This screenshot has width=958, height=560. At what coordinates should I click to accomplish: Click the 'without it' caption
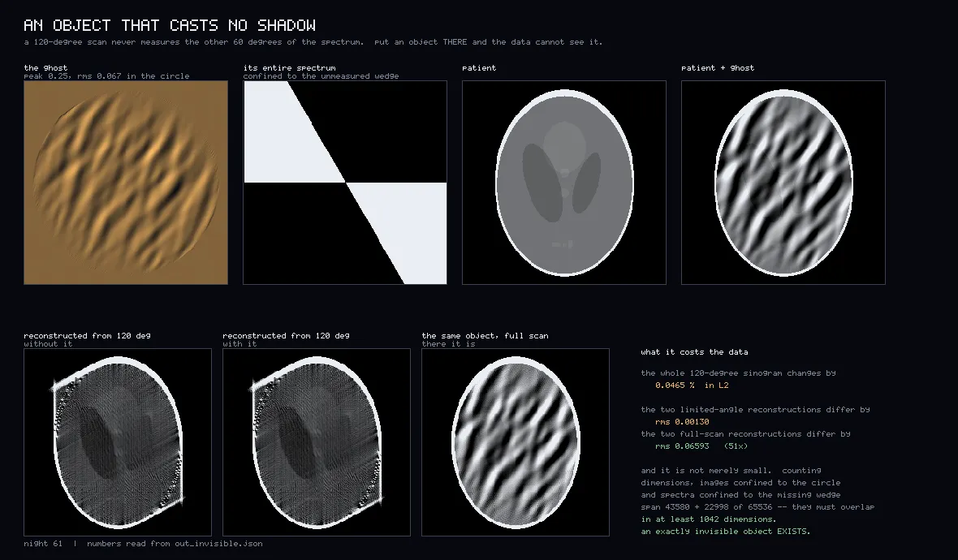pyautogui.click(x=48, y=344)
